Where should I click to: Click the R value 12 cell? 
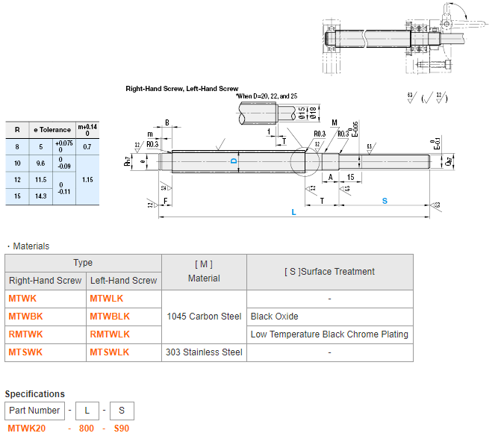[x=17, y=180]
